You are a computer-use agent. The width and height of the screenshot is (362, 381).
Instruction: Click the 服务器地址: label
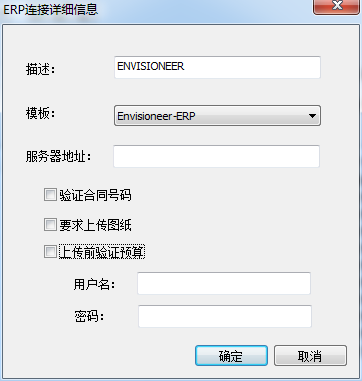click(59, 156)
